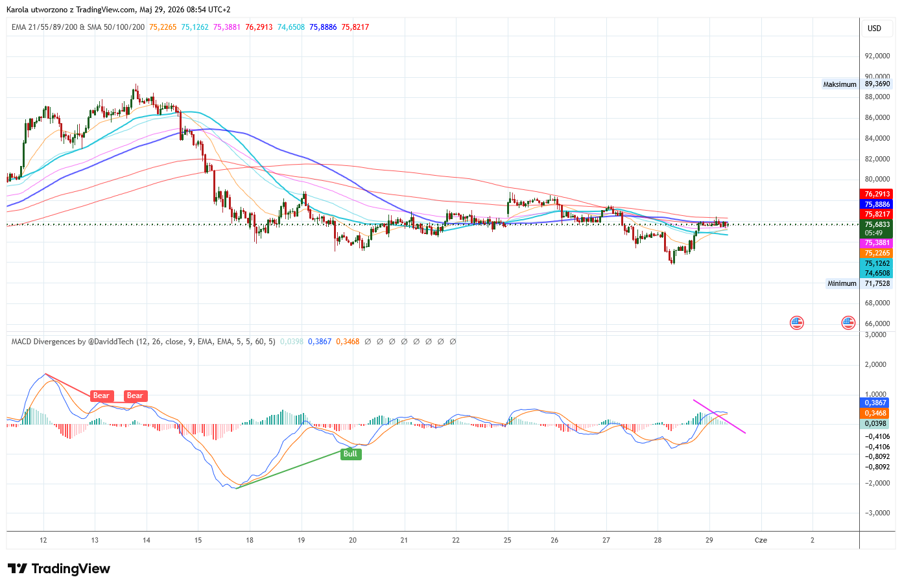
Task: Click 76,2913 value in the EMA legend
Action: (x=259, y=27)
